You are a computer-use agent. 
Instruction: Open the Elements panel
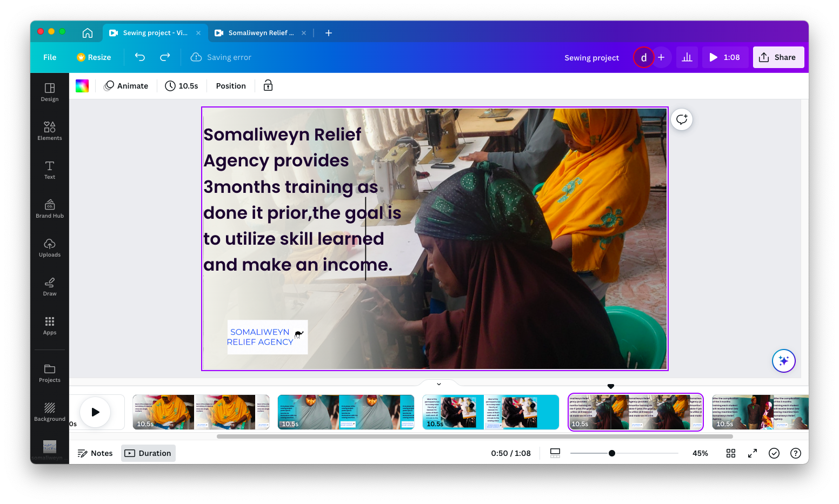(x=50, y=131)
